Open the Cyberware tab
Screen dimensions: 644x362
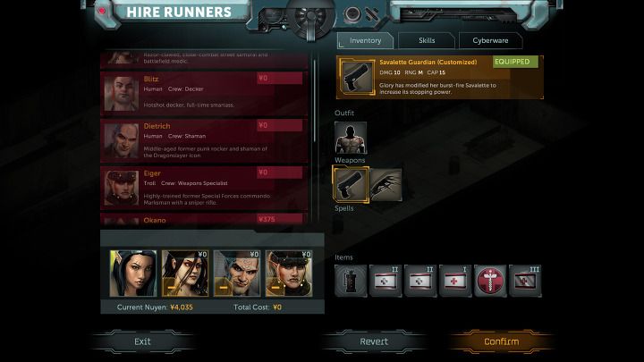490,40
